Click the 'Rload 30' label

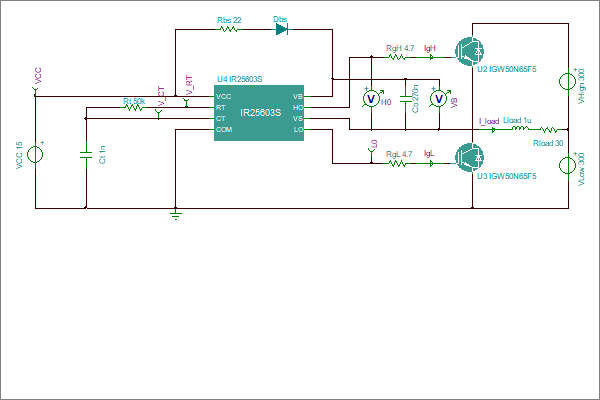pyautogui.click(x=548, y=143)
